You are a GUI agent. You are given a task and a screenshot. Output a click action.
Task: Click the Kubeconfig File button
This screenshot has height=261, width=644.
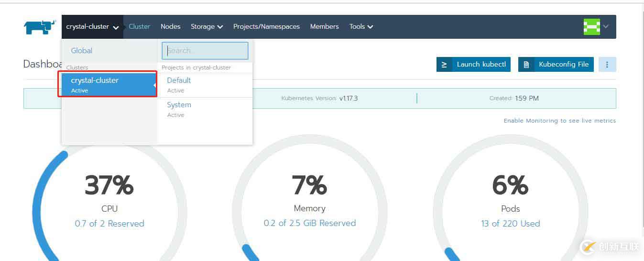click(x=556, y=65)
